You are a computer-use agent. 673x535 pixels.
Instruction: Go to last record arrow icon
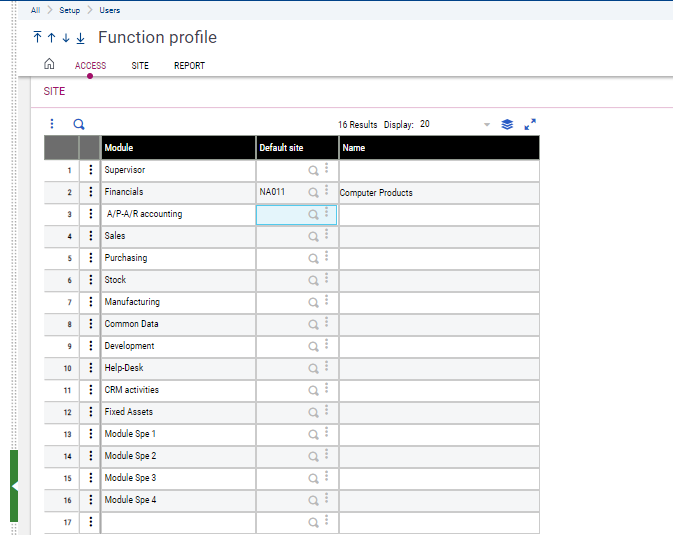(80, 38)
